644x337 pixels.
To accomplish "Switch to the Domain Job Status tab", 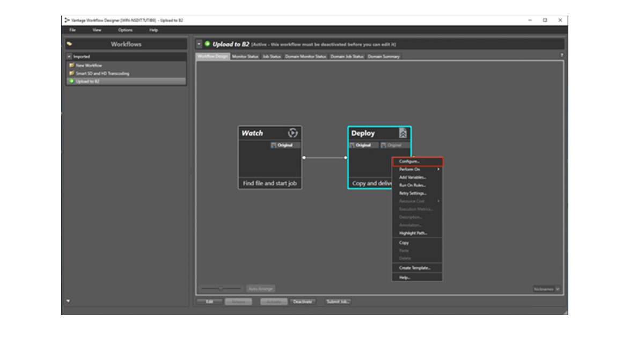I will [347, 56].
